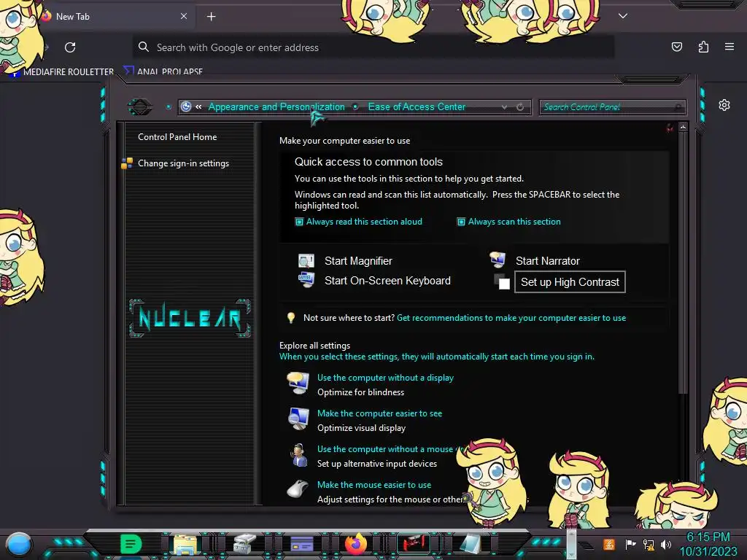Open Firefox Pocket save icon

(x=676, y=47)
